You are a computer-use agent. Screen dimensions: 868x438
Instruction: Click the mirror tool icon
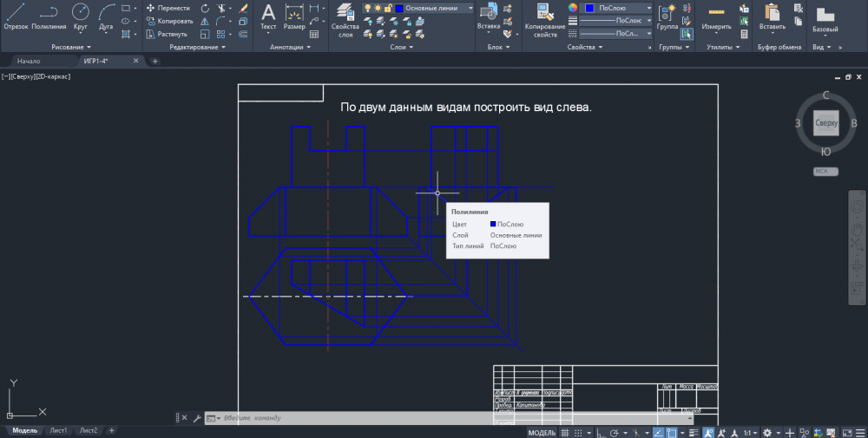coord(205,21)
